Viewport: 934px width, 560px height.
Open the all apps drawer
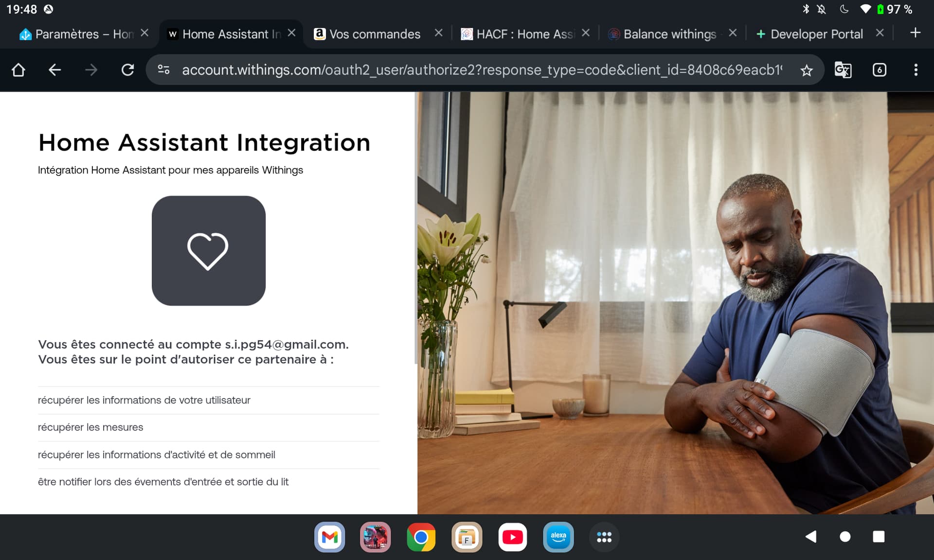[x=604, y=537]
